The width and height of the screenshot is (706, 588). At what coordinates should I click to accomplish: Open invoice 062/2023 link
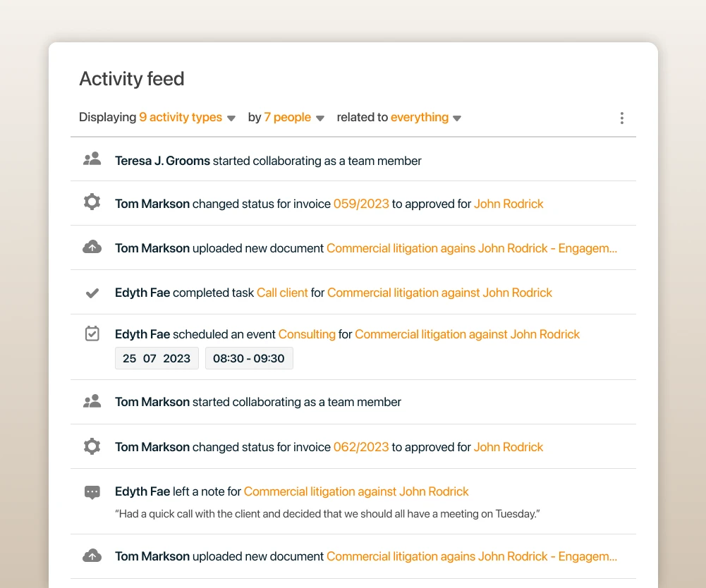point(361,447)
